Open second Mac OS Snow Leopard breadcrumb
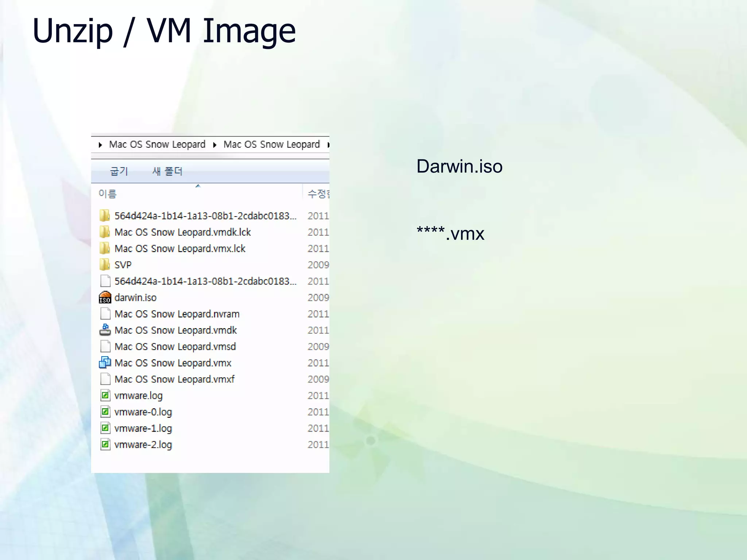The image size is (747, 560). point(272,144)
